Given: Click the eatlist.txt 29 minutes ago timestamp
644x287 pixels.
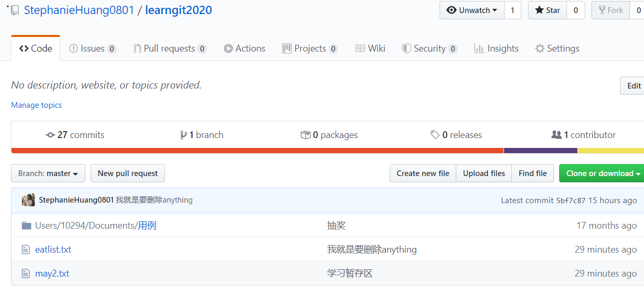Looking at the screenshot, I should click(x=606, y=249).
